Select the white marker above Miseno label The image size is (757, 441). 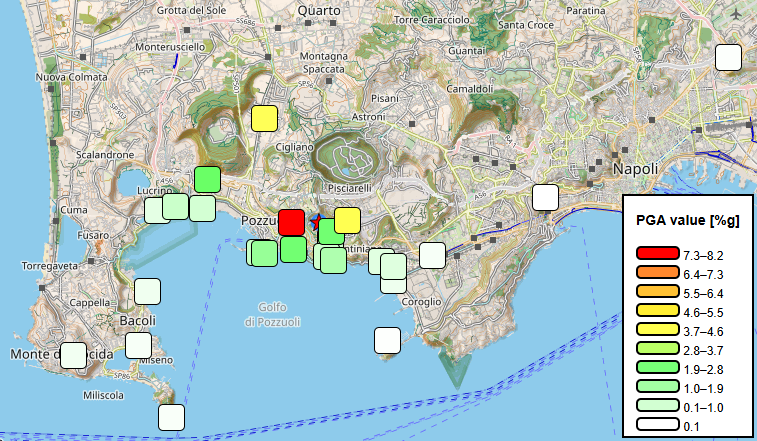click(x=139, y=345)
